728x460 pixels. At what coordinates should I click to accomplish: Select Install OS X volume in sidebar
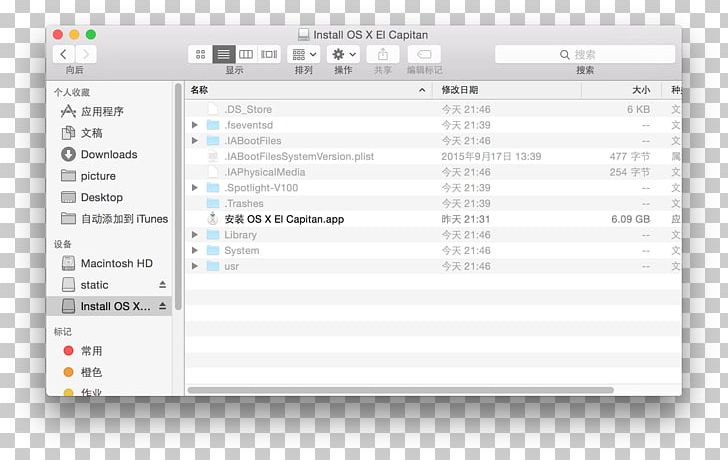109,306
